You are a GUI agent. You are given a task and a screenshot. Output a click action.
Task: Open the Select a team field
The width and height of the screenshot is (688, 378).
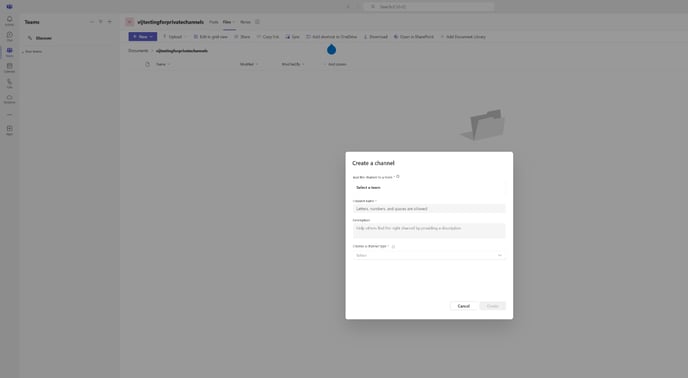429,187
